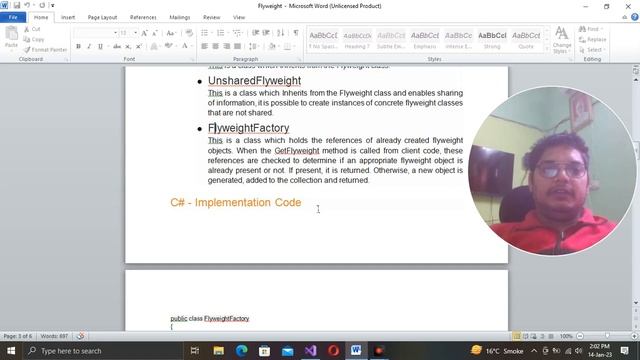Click the Save icon in Quick Access Toolbar

17,6
